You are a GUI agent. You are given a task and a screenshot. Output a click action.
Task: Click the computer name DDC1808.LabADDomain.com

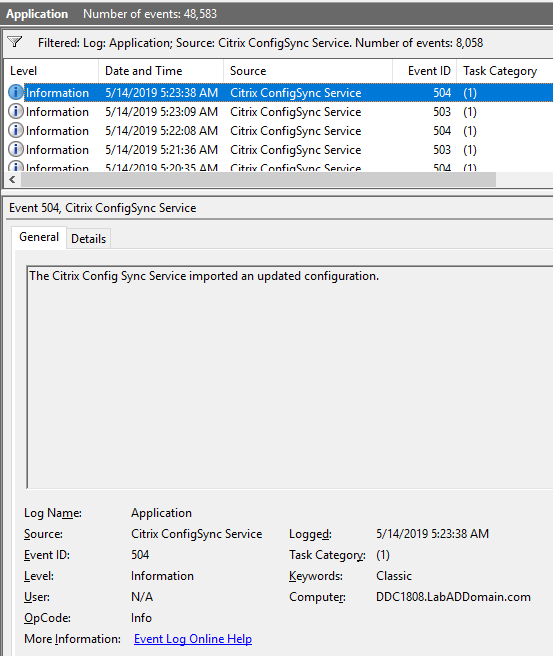click(x=453, y=597)
